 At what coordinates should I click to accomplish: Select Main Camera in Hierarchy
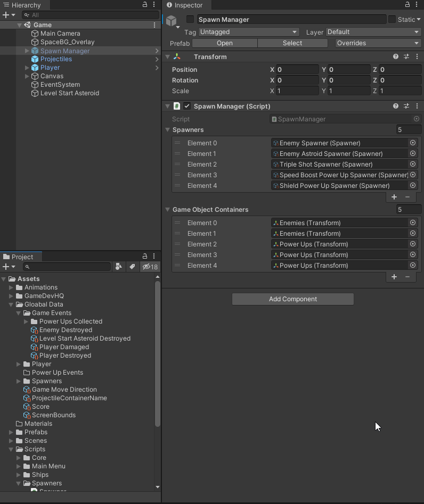[60, 34]
